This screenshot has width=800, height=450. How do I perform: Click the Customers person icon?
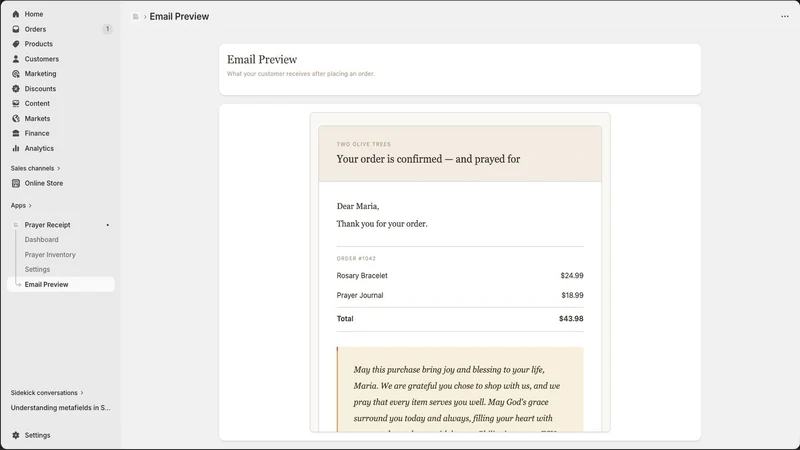(x=16, y=59)
